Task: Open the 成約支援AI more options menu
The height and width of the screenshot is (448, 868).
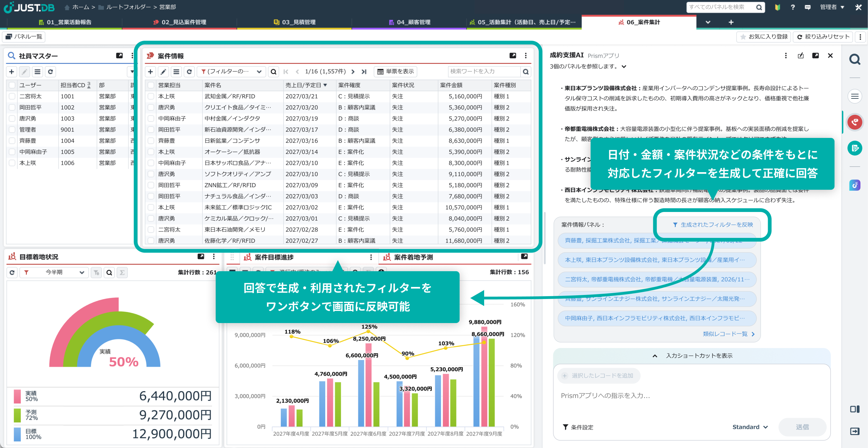Action: pyautogui.click(x=786, y=56)
